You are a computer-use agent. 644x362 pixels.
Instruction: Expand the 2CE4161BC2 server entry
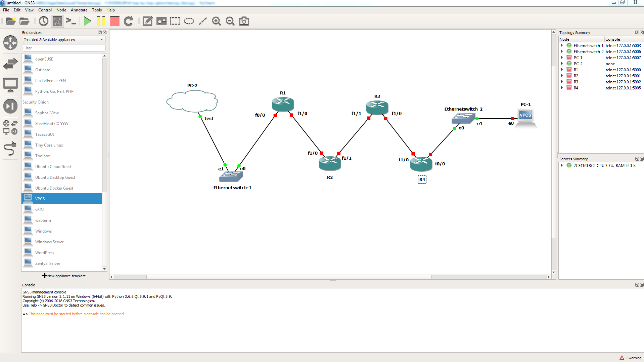[562, 165]
